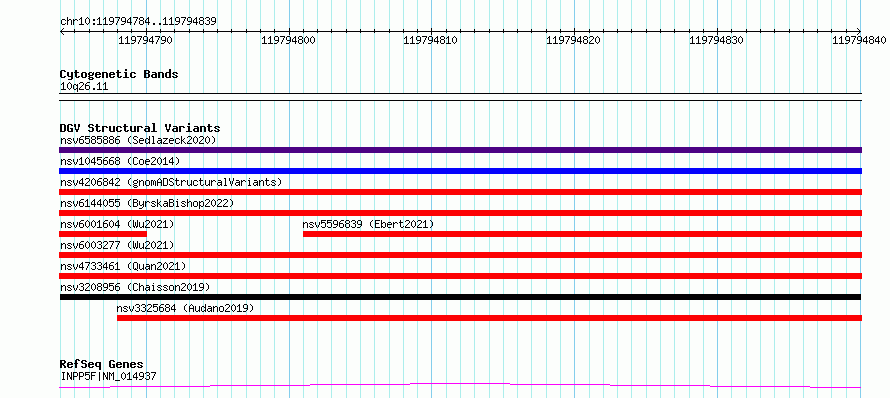Click the chr10:119794784..119794839 region label
The width and height of the screenshot is (890, 398).
pos(138,21)
